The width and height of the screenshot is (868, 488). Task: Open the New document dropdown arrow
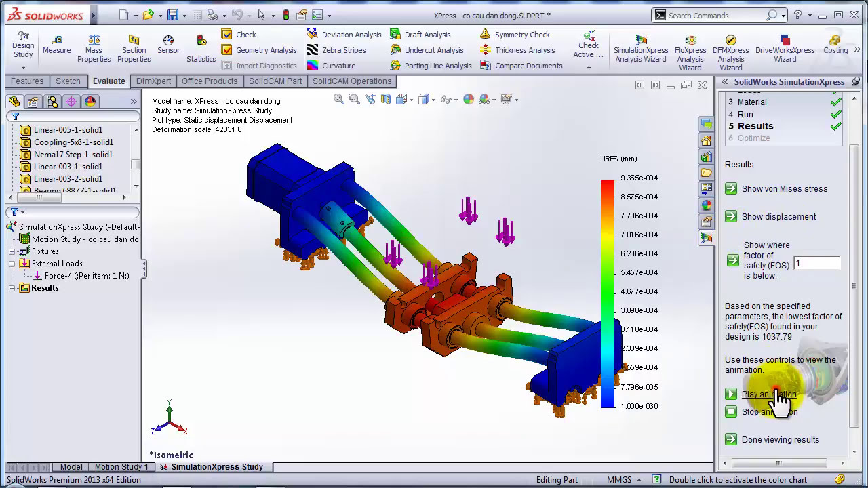(136, 15)
